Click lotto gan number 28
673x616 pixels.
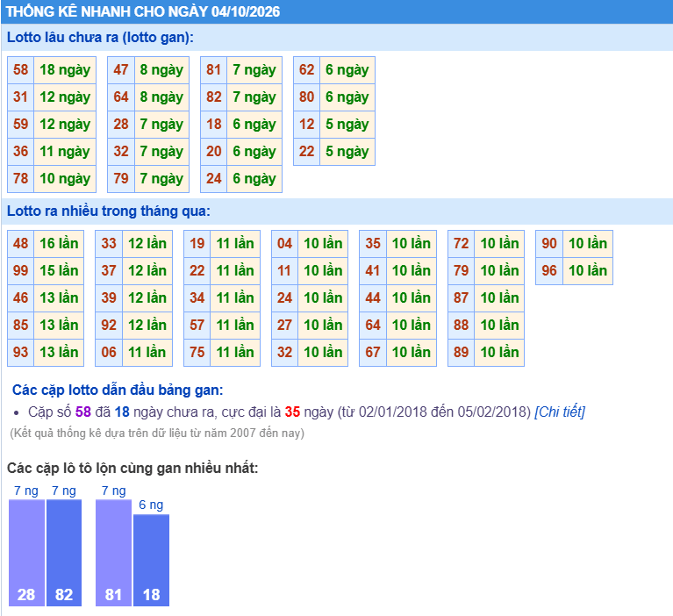(121, 124)
